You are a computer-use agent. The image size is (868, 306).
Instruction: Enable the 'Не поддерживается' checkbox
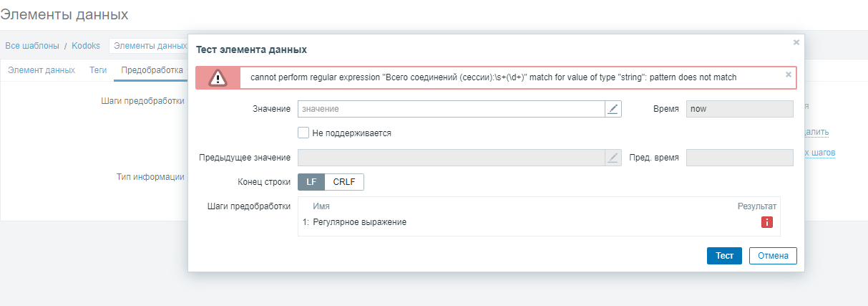[303, 133]
